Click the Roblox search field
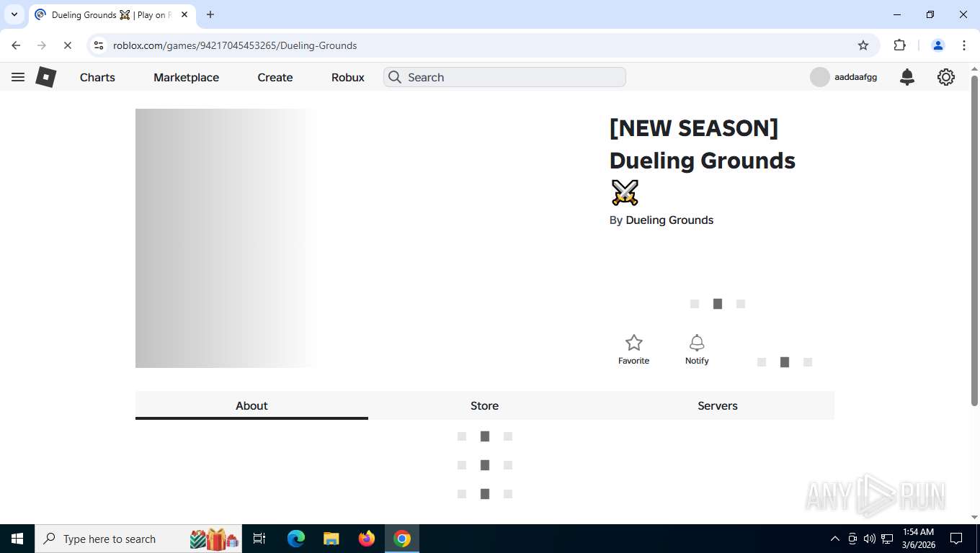 tap(504, 77)
